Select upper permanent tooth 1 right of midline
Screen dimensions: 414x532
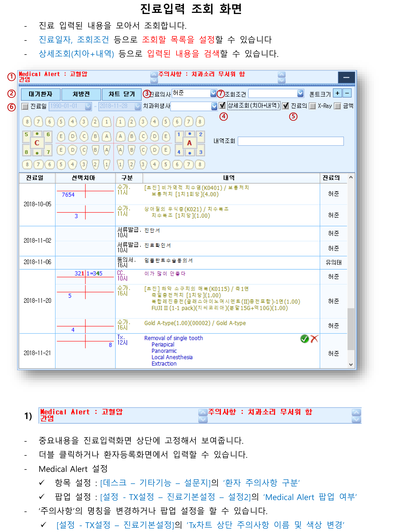120,122
